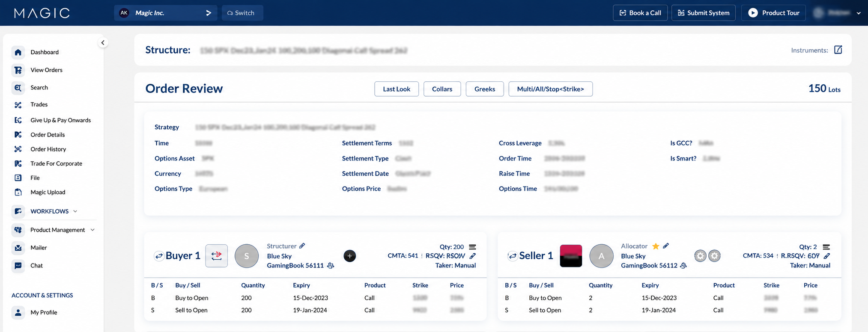Click the swap icon beside Buyer 1
The width and height of the screenshot is (868, 332).
coord(159,256)
